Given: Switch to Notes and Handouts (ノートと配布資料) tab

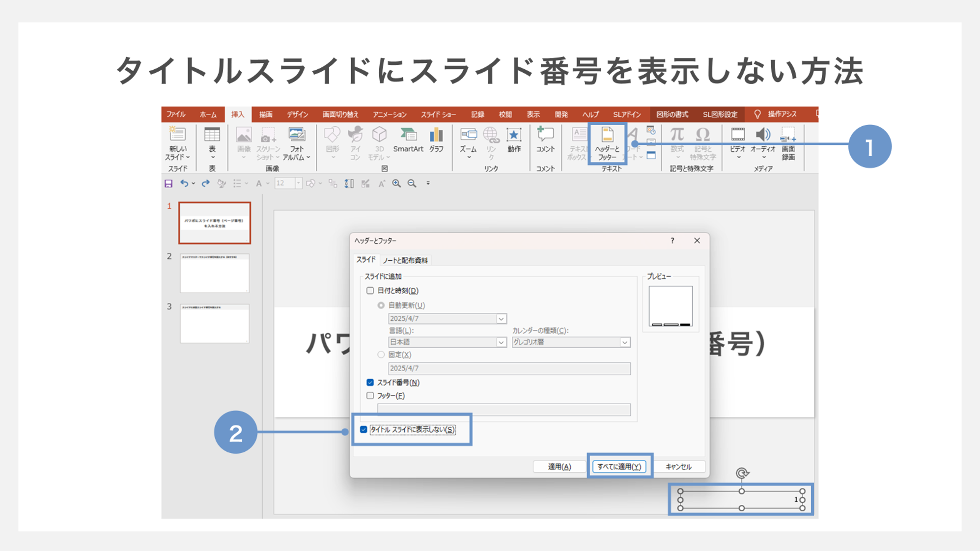Looking at the screenshot, I should (405, 260).
